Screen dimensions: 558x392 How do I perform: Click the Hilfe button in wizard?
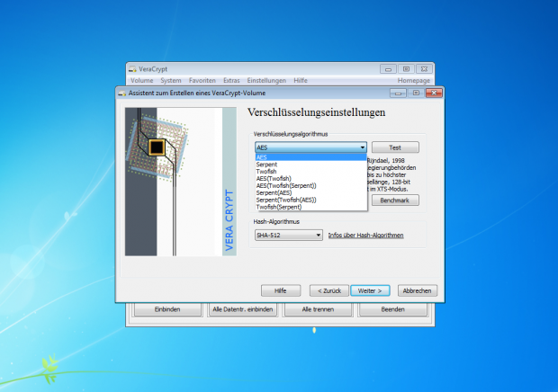pos(281,290)
